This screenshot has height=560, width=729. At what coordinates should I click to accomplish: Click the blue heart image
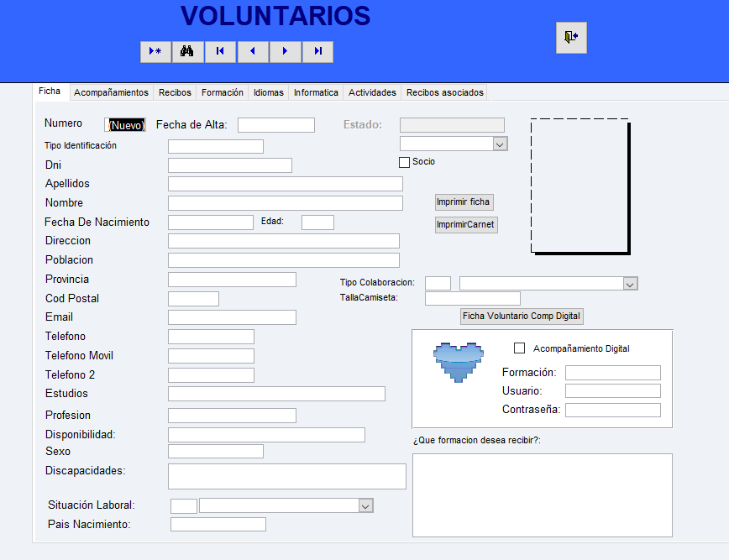coord(459,362)
